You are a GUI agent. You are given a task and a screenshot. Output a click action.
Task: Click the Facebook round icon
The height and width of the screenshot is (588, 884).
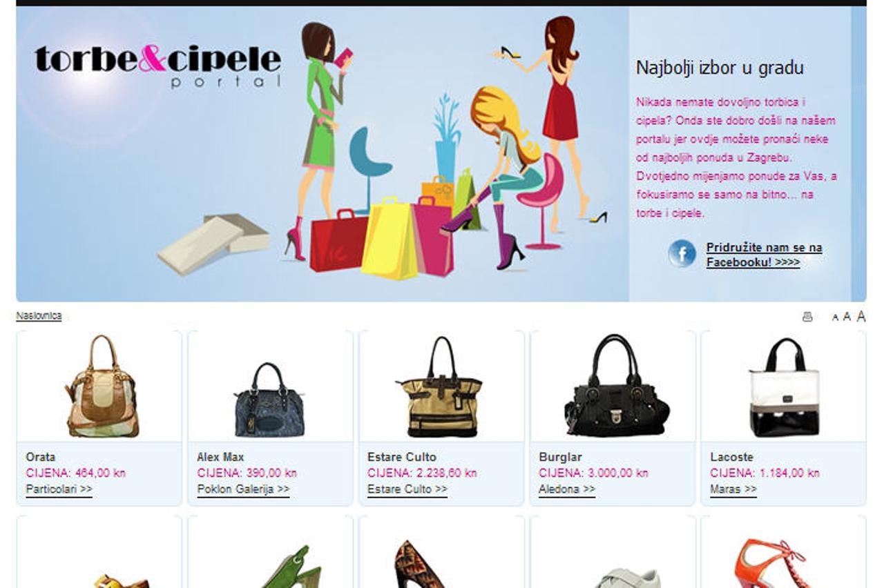(x=682, y=254)
